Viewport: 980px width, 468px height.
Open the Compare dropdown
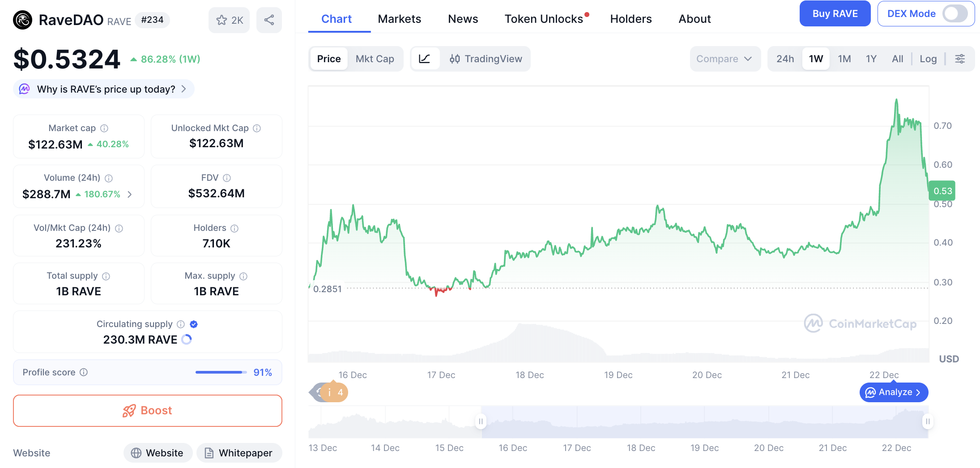[x=724, y=59]
